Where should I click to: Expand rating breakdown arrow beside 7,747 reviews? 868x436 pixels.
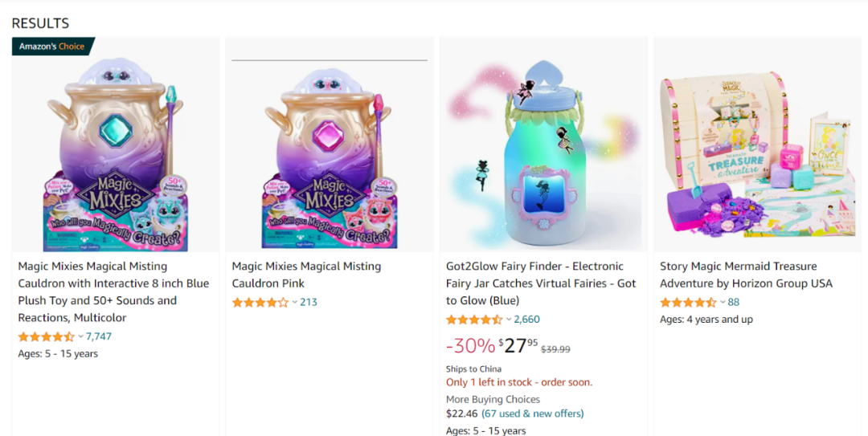pyautogui.click(x=80, y=336)
